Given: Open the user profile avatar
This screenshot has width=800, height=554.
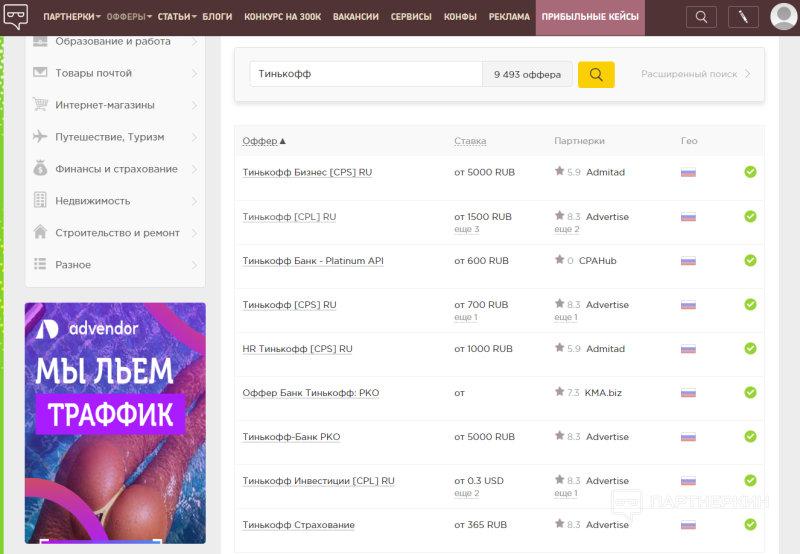Looking at the screenshot, I should pos(783,16).
